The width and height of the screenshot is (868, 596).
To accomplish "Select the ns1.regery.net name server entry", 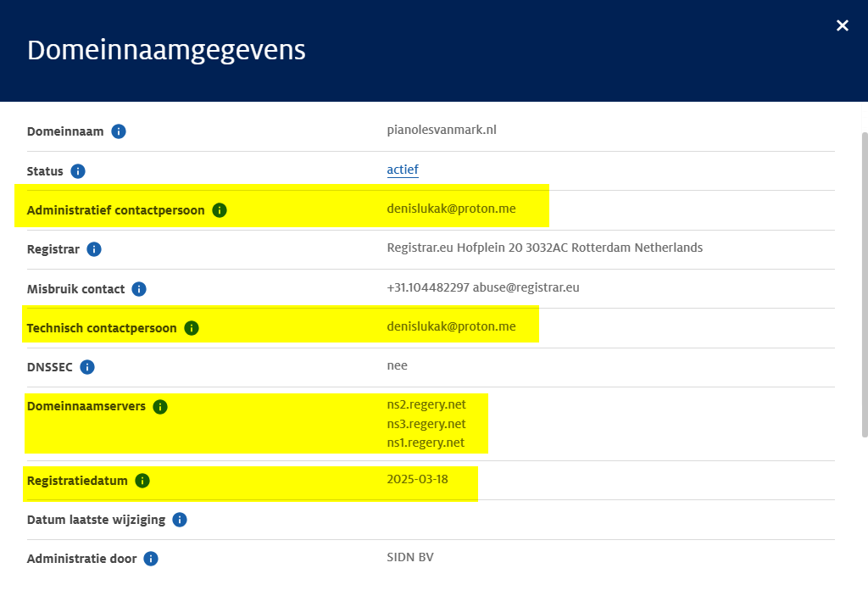I will 426,443.
